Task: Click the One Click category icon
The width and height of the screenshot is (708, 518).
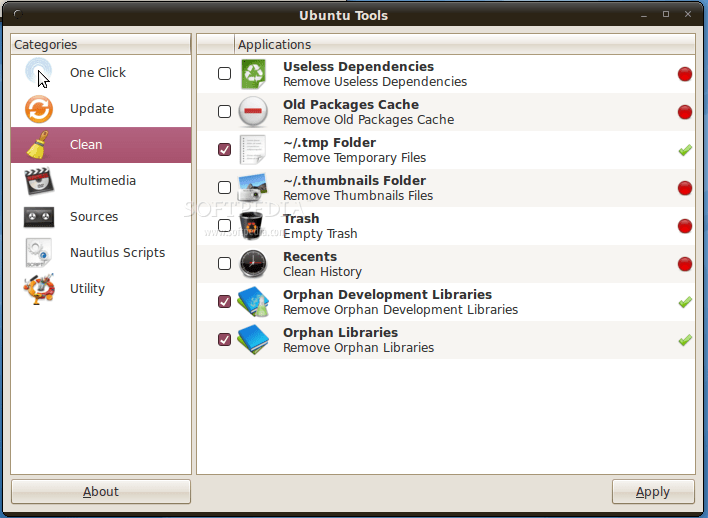Action: coord(39,72)
